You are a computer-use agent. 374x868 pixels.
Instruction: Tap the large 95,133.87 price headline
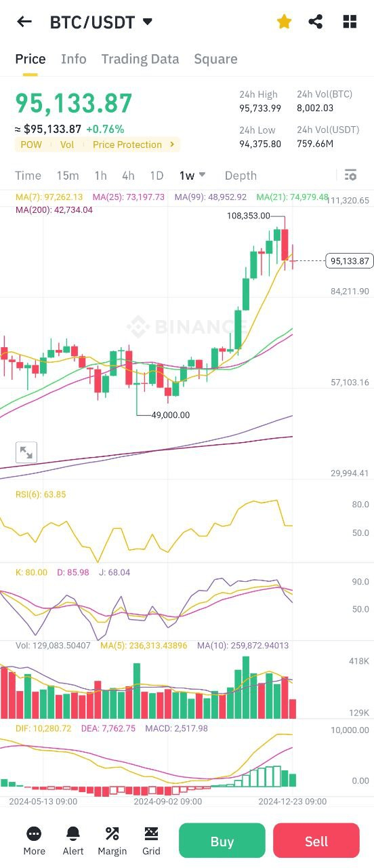click(74, 104)
